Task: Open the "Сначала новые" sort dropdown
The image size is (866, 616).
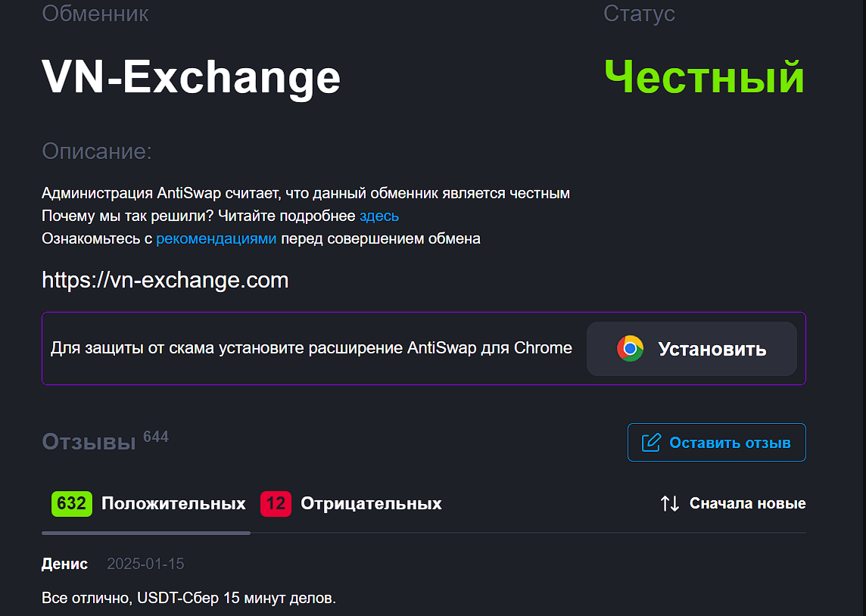Action: [747, 504]
